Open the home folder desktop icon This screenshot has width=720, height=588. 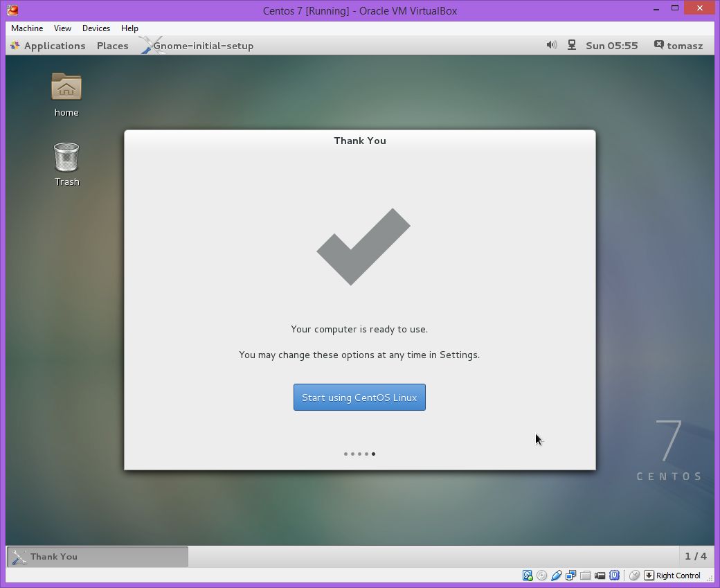point(66,95)
